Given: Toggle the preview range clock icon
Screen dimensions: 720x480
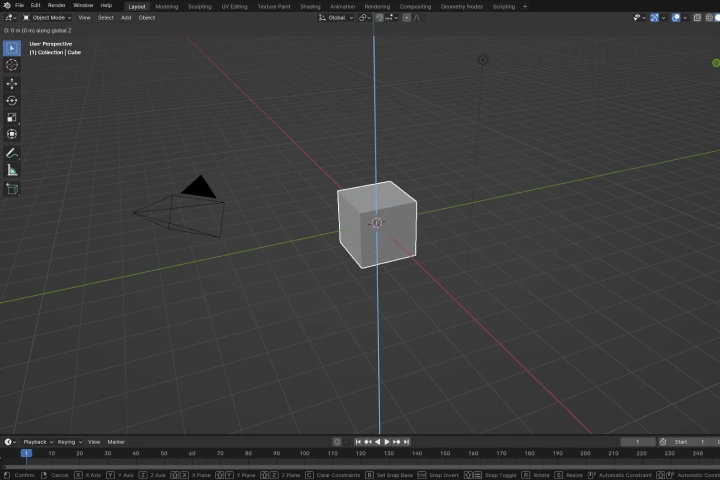Looking at the screenshot, I should pos(663,442).
